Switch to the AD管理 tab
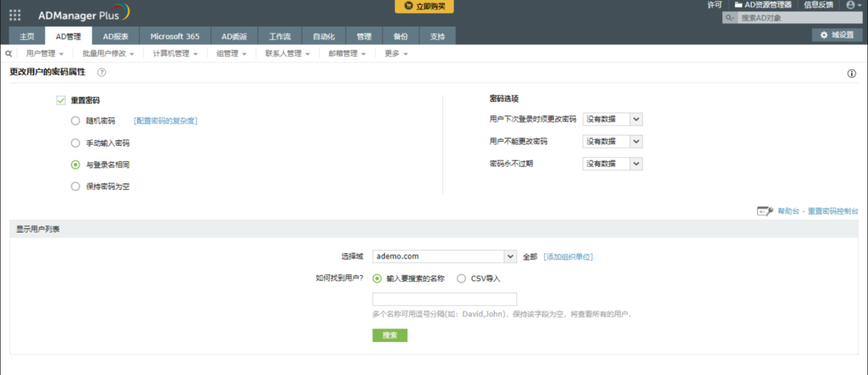 pyautogui.click(x=69, y=36)
